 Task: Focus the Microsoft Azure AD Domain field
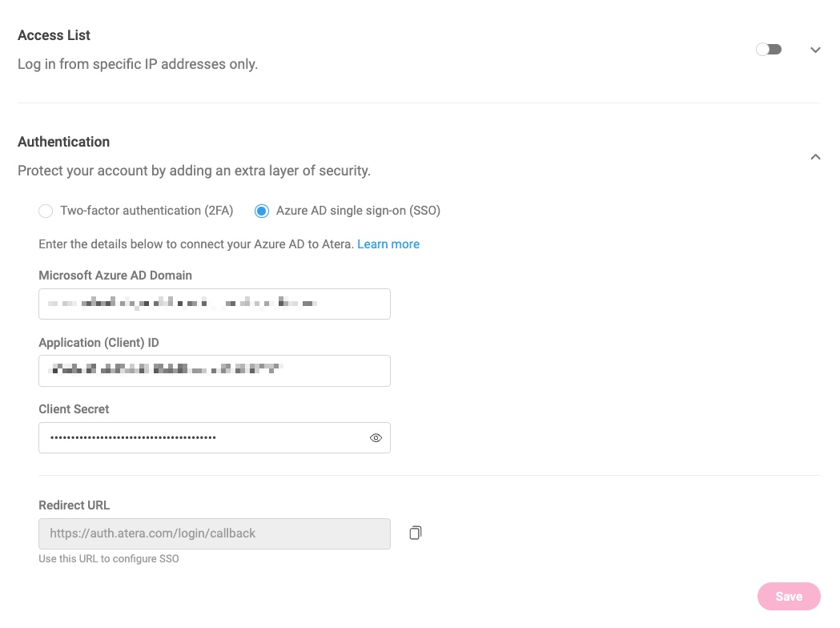tap(215, 304)
